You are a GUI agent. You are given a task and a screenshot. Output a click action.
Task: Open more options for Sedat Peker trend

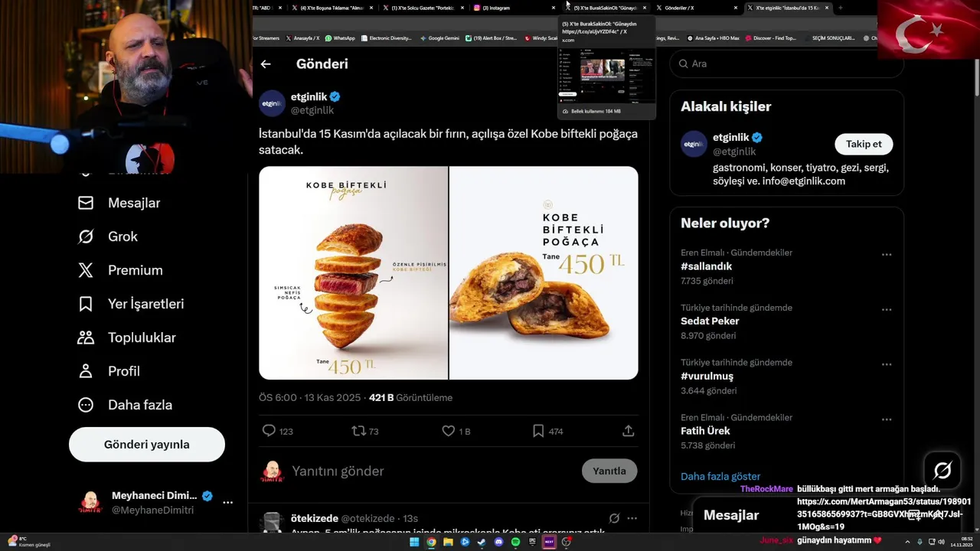887,309
